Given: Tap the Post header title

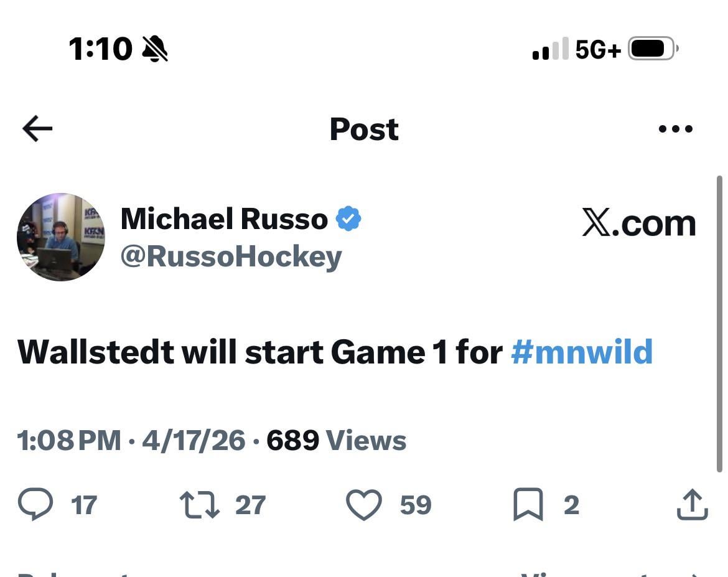Looking at the screenshot, I should (364, 129).
